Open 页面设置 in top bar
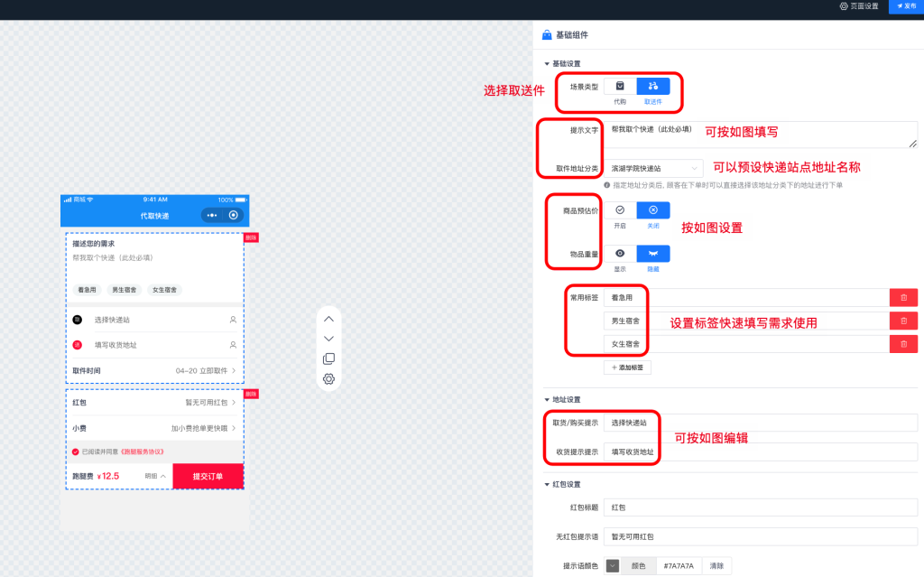The image size is (924, 577). [858, 6]
